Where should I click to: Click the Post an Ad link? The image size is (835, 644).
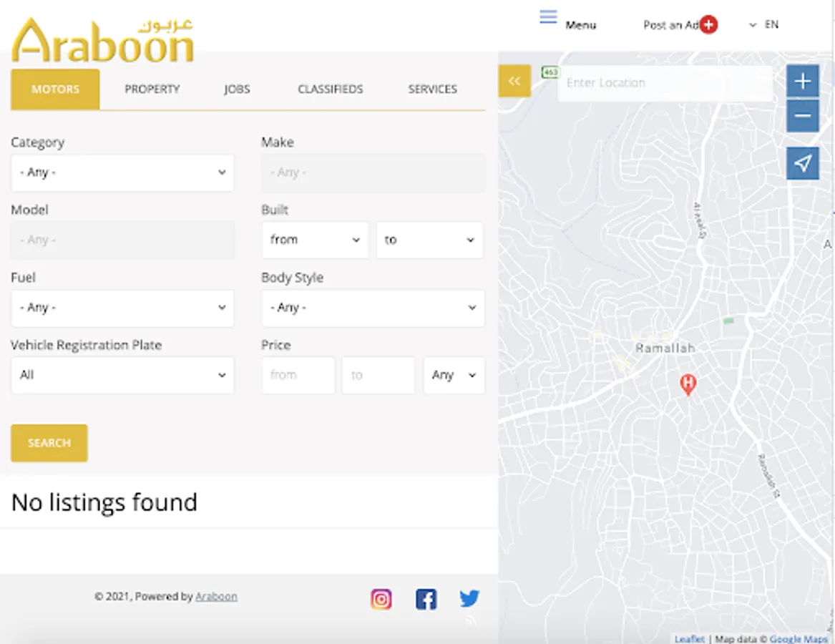pyautogui.click(x=671, y=25)
